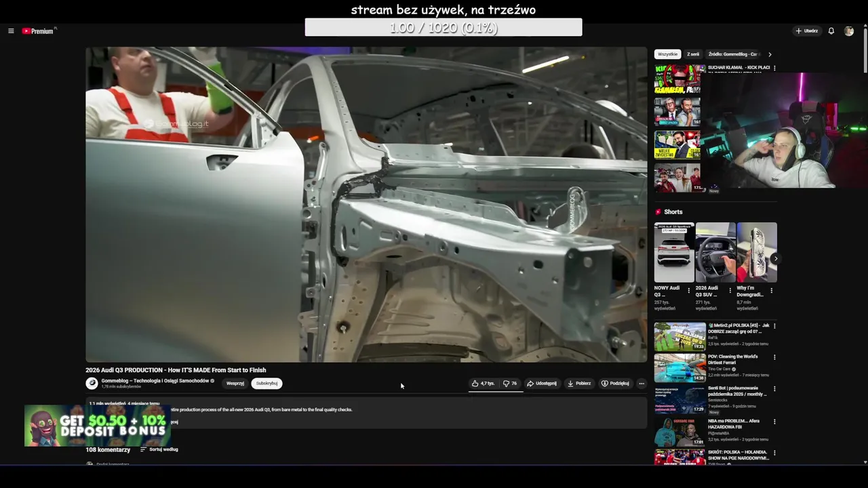The width and height of the screenshot is (868, 488).
Task: Show next filter chips with arrow
Action: click(x=770, y=54)
